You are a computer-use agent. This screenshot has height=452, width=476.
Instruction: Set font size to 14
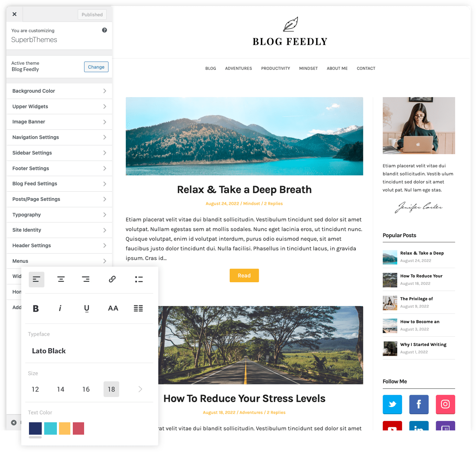pos(61,389)
